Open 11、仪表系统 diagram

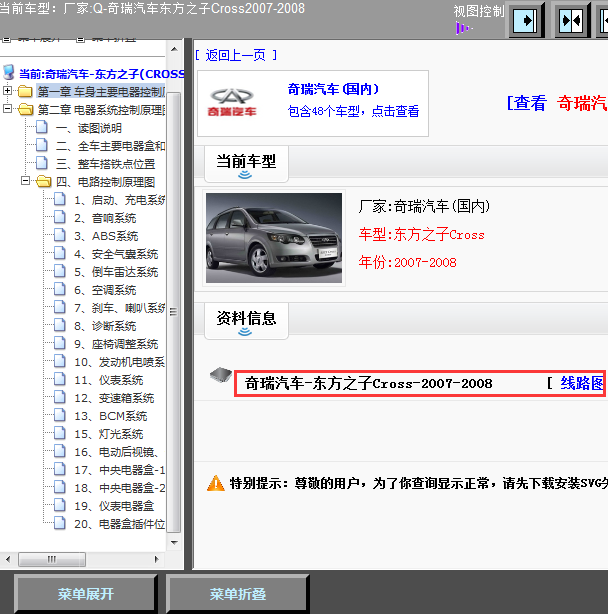[x=108, y=380]
